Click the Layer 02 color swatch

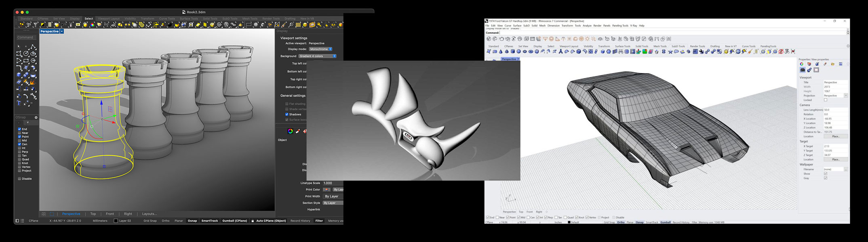tap(116, 221)
